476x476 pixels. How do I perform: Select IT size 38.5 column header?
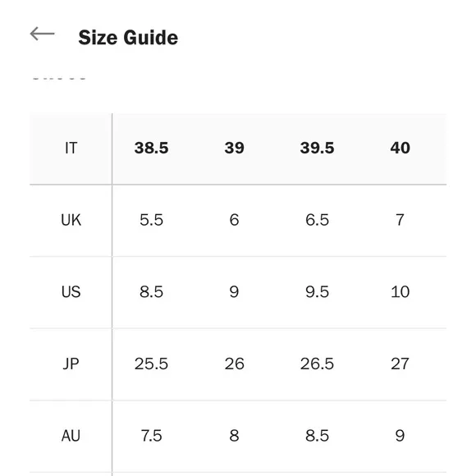(x=152, y=149)
